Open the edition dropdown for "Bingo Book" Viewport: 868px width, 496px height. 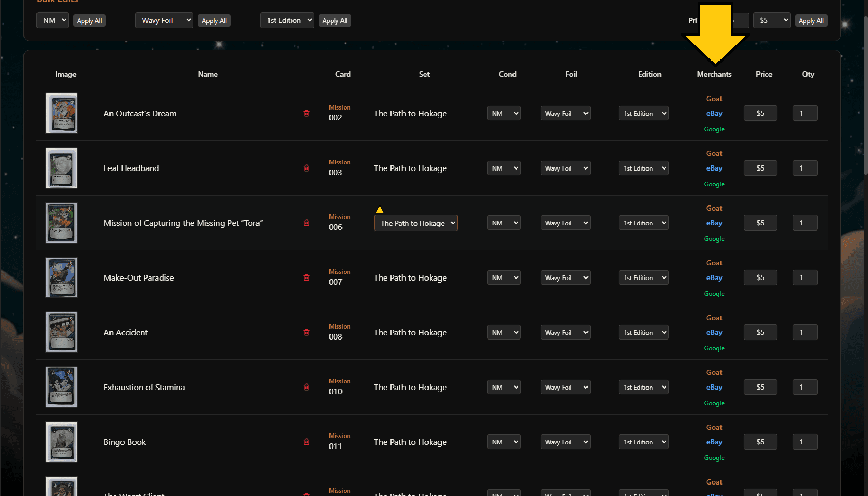643,442
